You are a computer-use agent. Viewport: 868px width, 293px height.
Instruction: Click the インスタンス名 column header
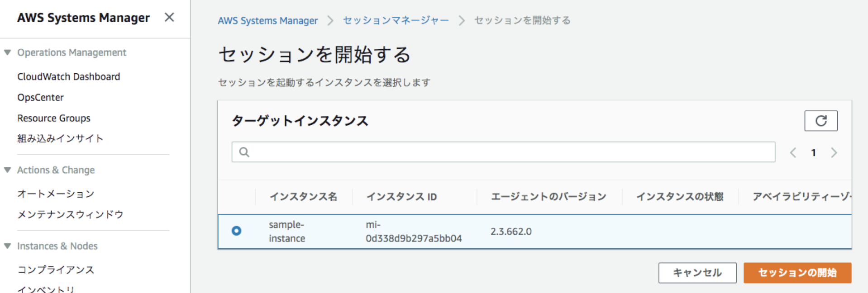[303, 197]
